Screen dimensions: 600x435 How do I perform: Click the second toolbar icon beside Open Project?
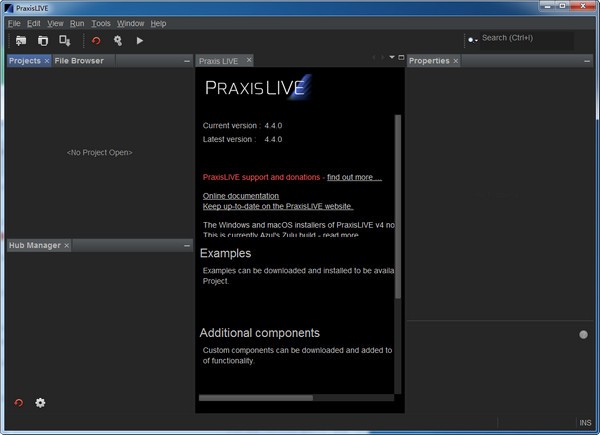tap(43, 41)
